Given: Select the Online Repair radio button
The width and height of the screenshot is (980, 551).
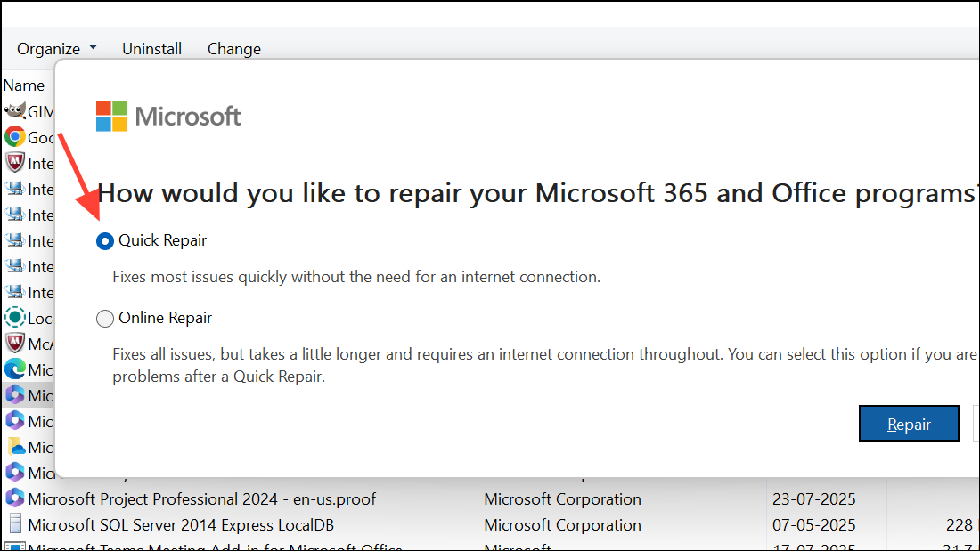Looking at the screenshot, I should click(x=105, y=318).
